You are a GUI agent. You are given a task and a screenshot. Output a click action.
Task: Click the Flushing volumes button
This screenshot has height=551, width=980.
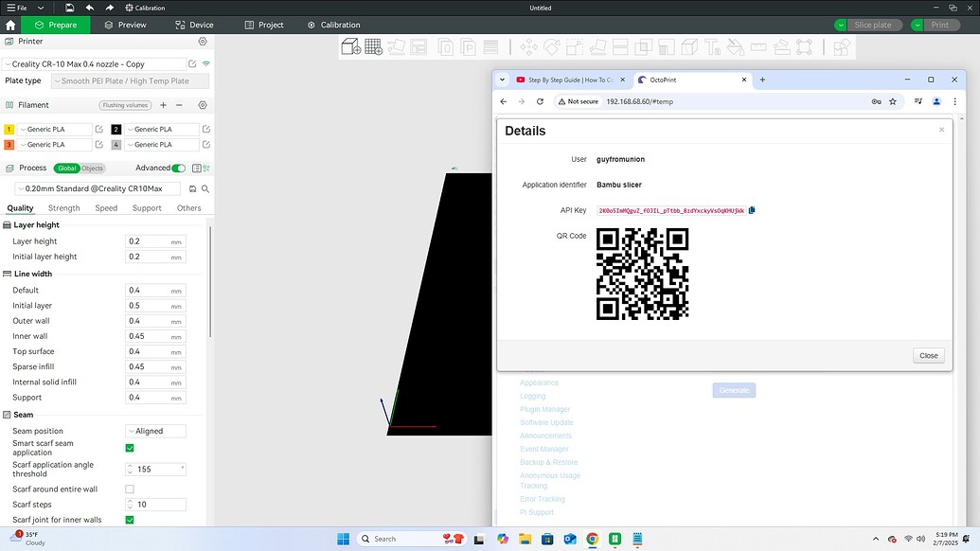tap(125, 105)
